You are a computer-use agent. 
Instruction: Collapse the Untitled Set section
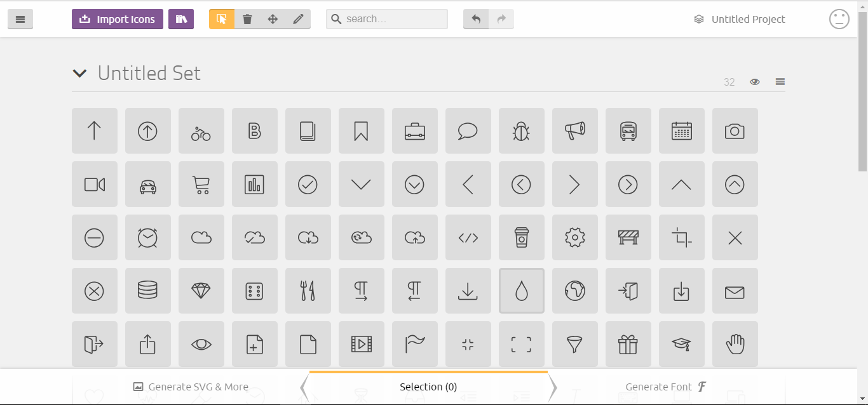click(x=79, y=74)
